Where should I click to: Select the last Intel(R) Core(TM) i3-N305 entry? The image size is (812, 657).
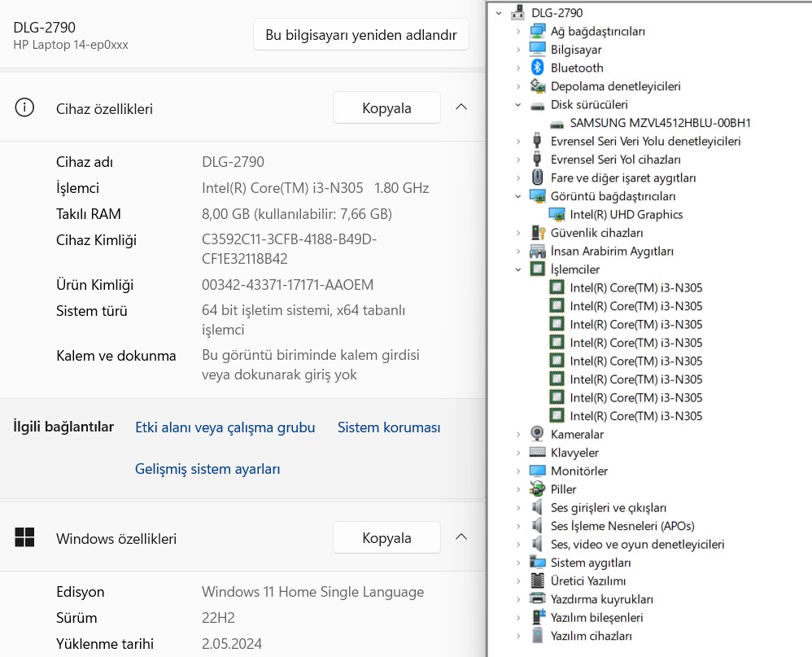[x=636, y=416]
